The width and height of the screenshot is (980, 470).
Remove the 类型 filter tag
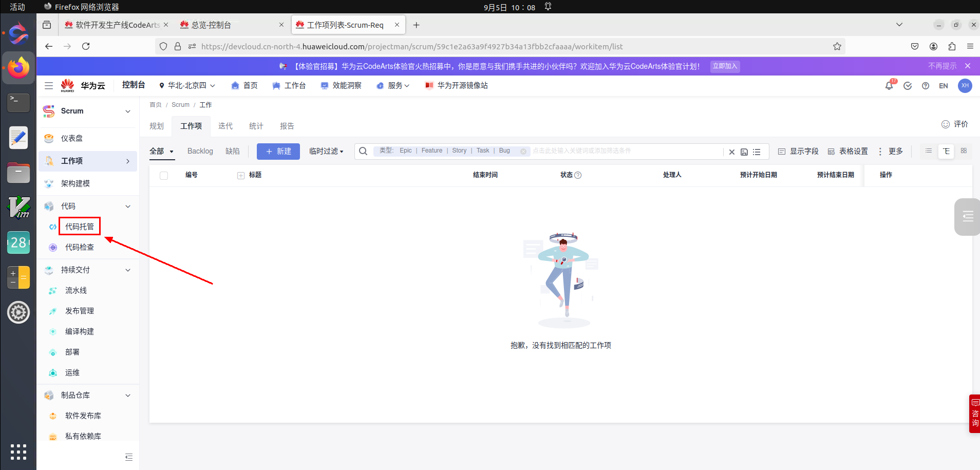point(523,151)
